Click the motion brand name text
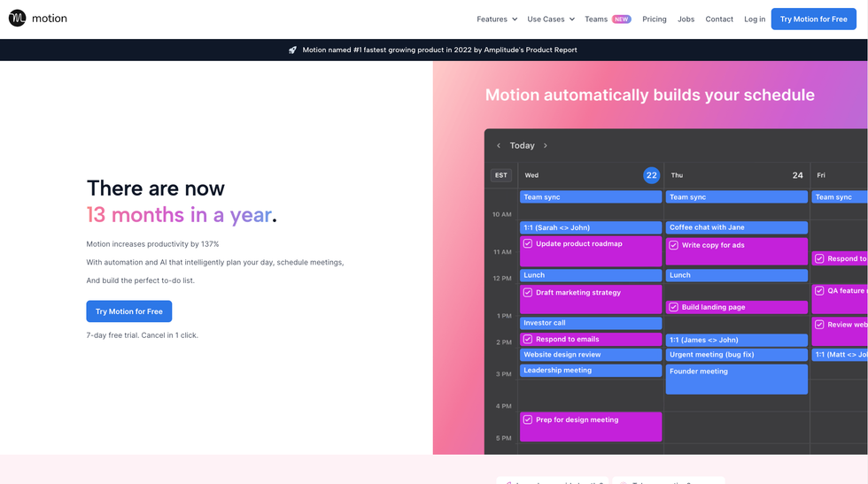This screenshot has height=484, width=868. tap(50, 19)
